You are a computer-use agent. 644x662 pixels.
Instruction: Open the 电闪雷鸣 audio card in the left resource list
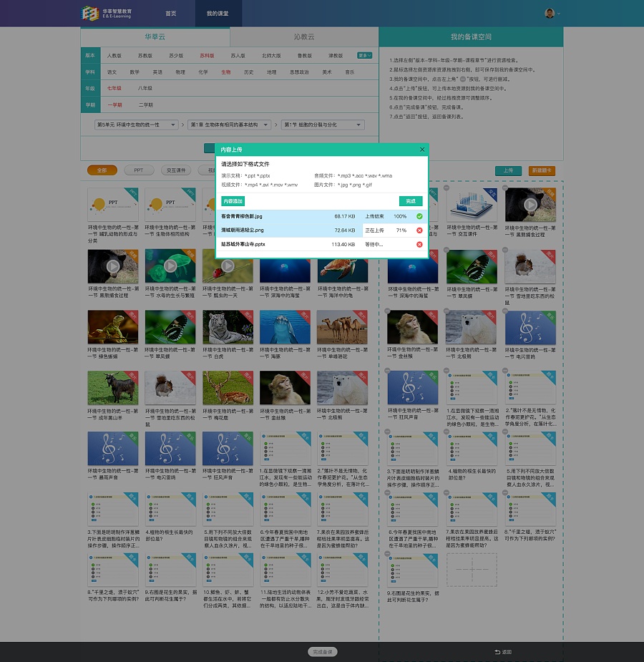pos(170,448)
